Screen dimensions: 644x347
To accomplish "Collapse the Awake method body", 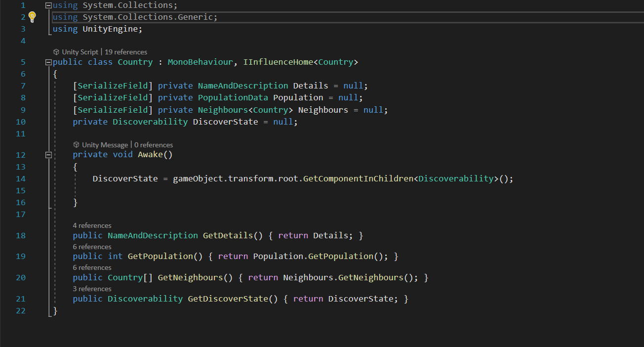I will click(x=48, y=154).
